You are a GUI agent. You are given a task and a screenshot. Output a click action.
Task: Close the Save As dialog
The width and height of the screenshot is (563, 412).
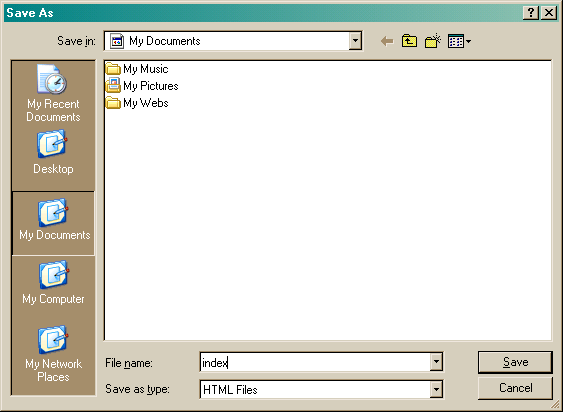[x=549, y=13]
